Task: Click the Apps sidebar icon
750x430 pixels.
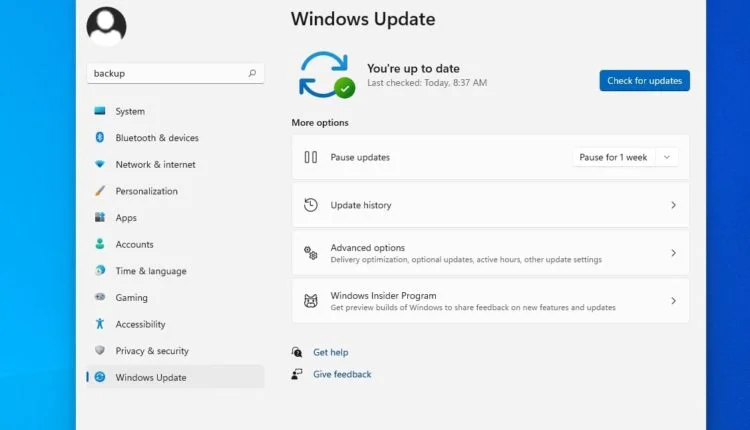Action: pyautogui.click(x=99, y=218)
